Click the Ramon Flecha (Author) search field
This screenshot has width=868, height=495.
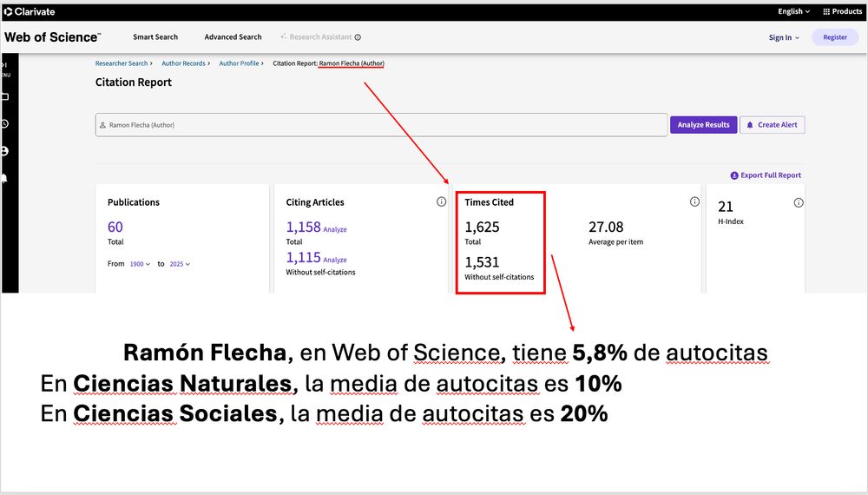tap(381, 125)
